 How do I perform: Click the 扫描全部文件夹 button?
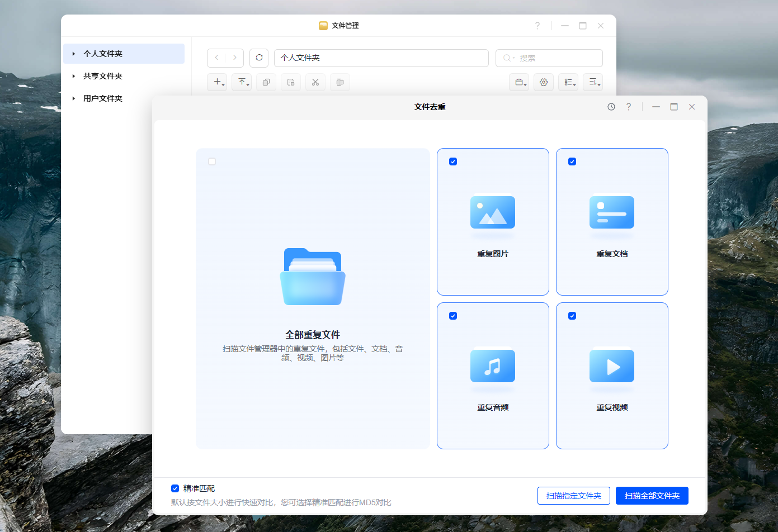point(652,496)
